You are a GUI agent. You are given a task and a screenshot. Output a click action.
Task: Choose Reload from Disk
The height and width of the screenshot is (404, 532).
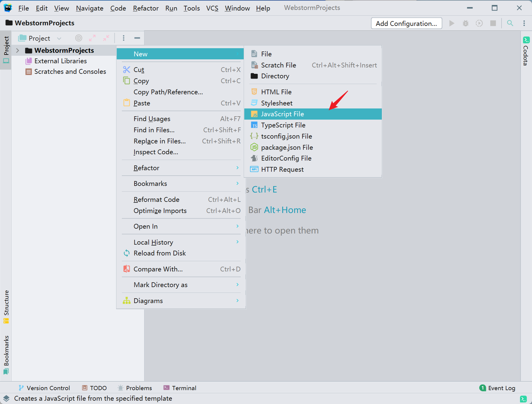pyautogui.click(x=181, y=253)
